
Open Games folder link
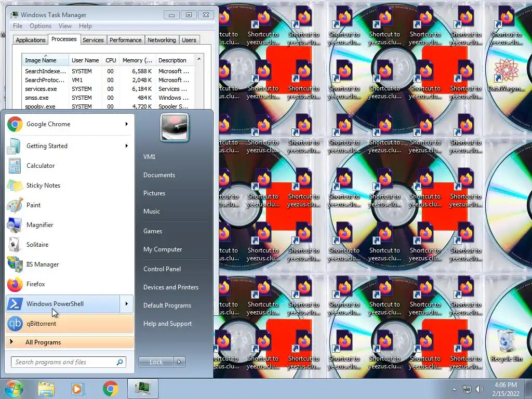pos(153,231)
